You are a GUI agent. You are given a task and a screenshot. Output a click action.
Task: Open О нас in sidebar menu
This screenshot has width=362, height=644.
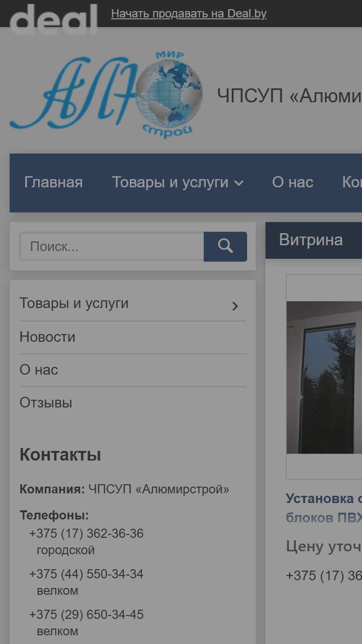tap(39, 370)
